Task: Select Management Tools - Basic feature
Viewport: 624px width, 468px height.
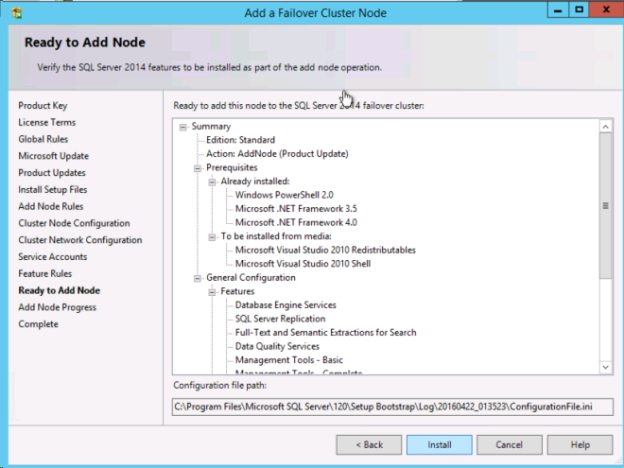Action: pyautogui.click(x=289, y=360)
